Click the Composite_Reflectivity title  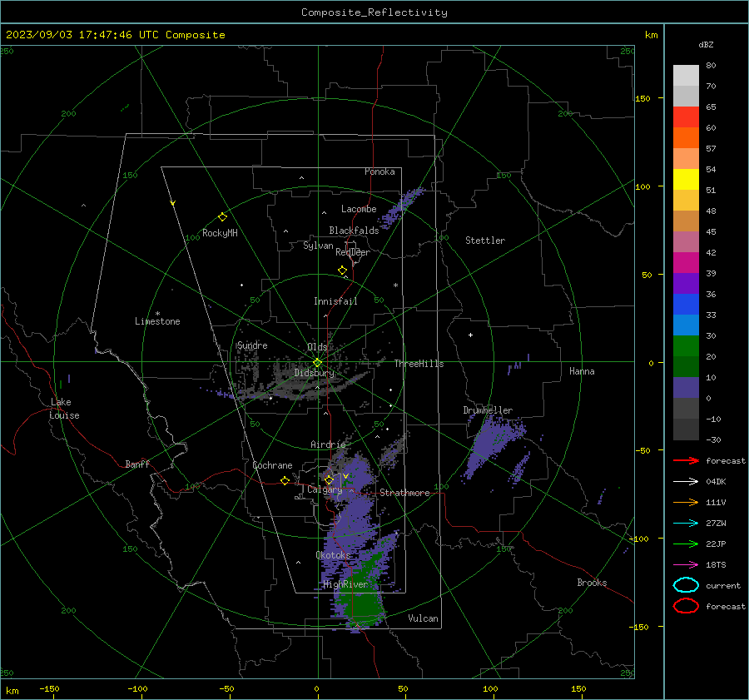[x=374, y=12]
